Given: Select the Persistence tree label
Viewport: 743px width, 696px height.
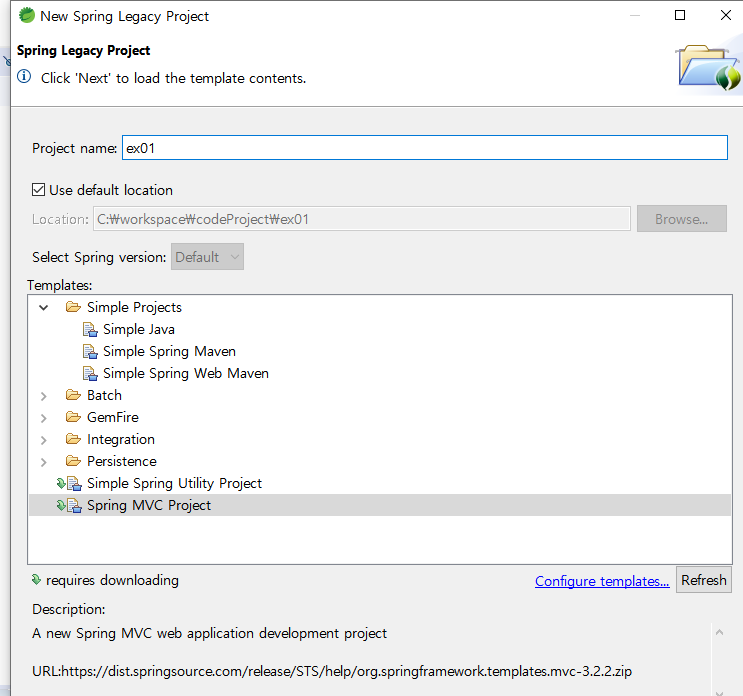Looking at the screenshot, I should coord(122,461).
